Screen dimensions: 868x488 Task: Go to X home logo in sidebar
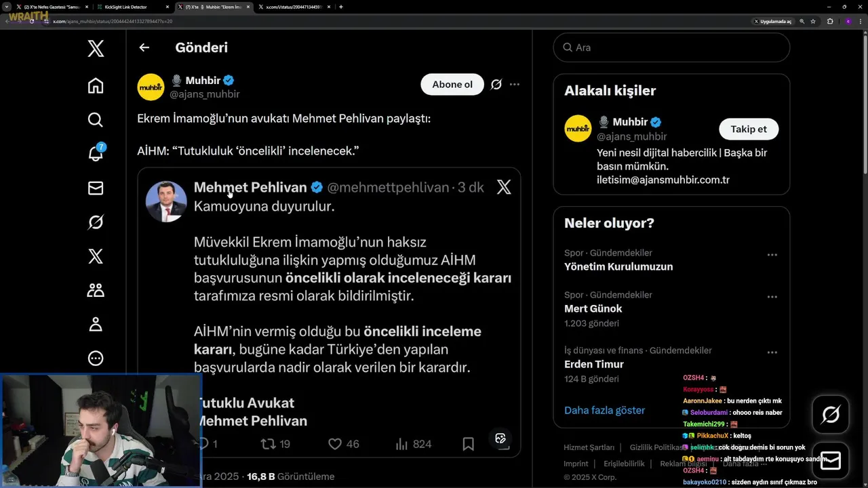coord(96,48)
